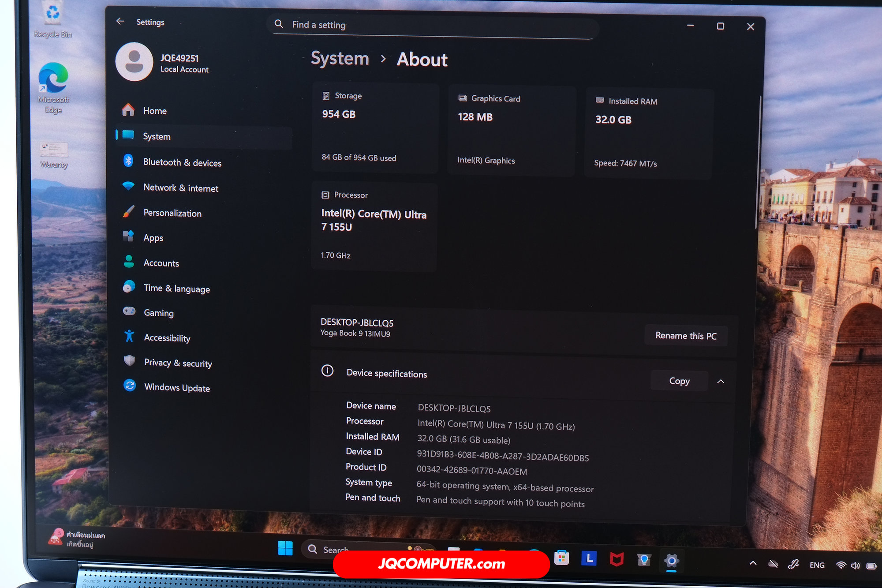Screen dimensions: 882x588
Task: Click the Rename this PC button
Action: click(686, 336)
